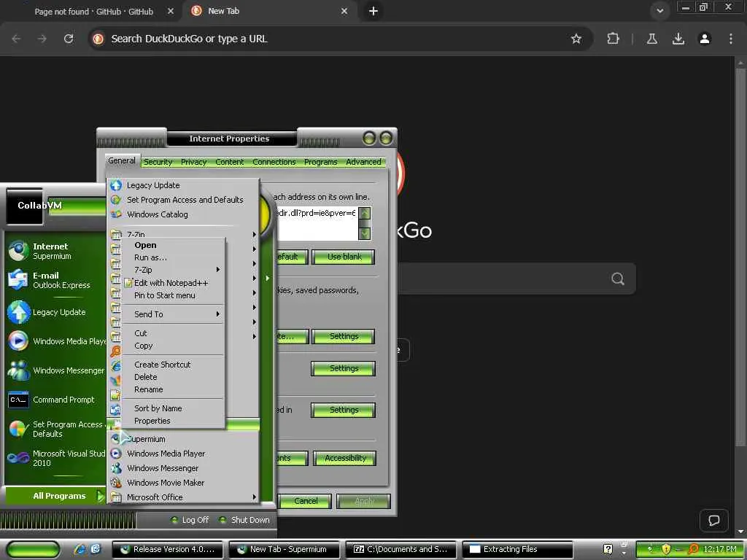Click the Log Off button
The width and height of the screenshot is (747, 560).
(190, 520)
